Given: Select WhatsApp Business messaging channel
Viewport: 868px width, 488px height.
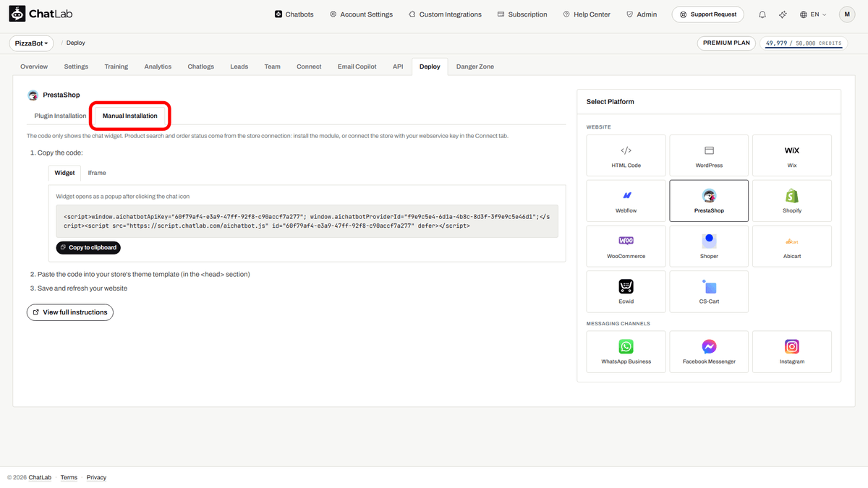Looking at the screenshot, I should [x=626, y=351].
